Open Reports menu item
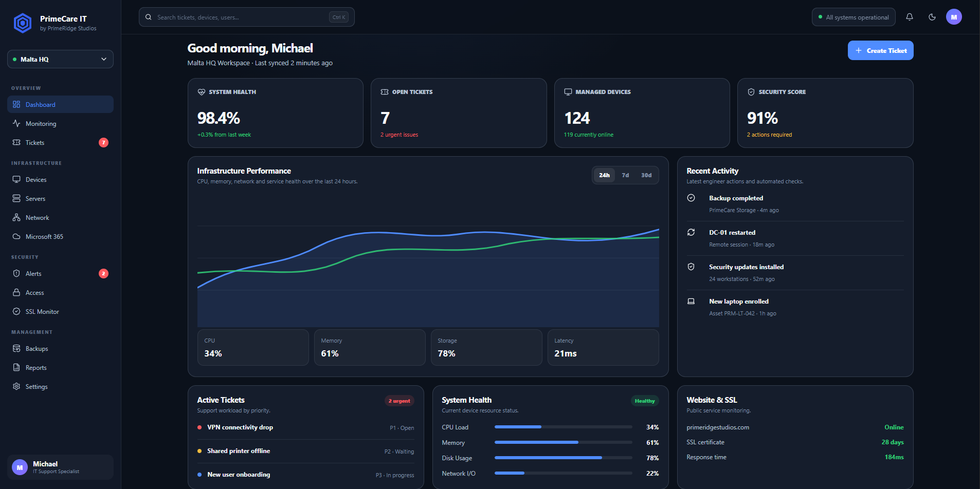Image resolution: width=980 pixels, height=489 pixels. point(60,367)
